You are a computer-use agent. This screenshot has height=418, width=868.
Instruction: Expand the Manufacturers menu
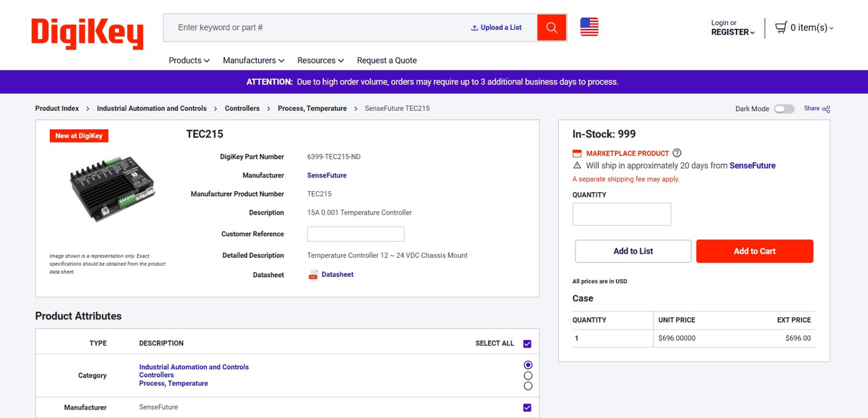coord(253,60)
